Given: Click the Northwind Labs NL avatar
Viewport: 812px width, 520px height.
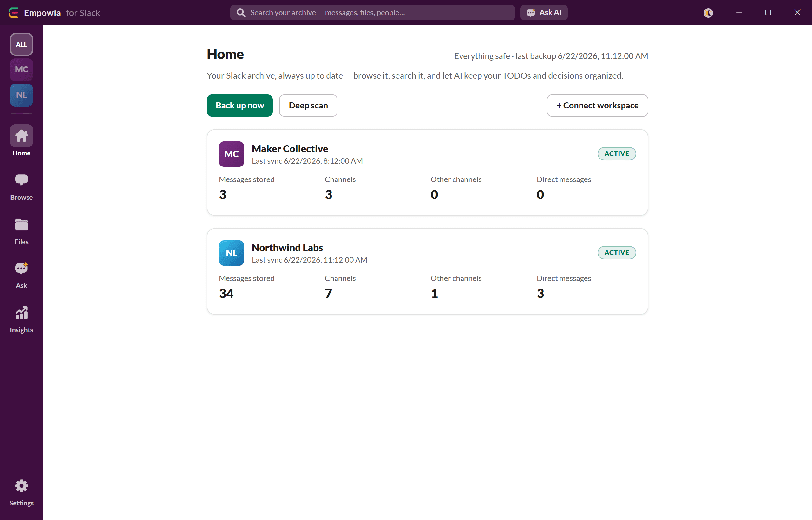Looking at the screenshot, I should [231, 253].
